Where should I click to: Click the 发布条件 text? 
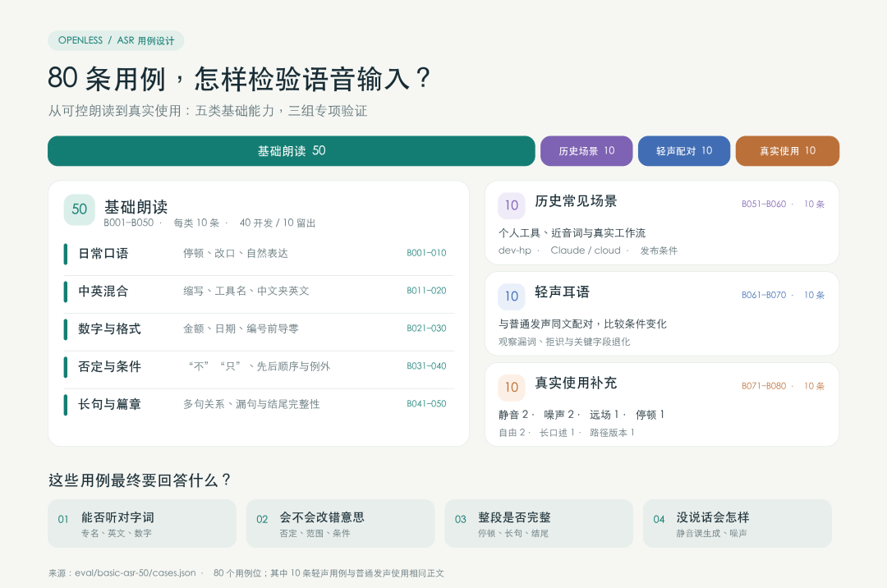click(659, 250)
